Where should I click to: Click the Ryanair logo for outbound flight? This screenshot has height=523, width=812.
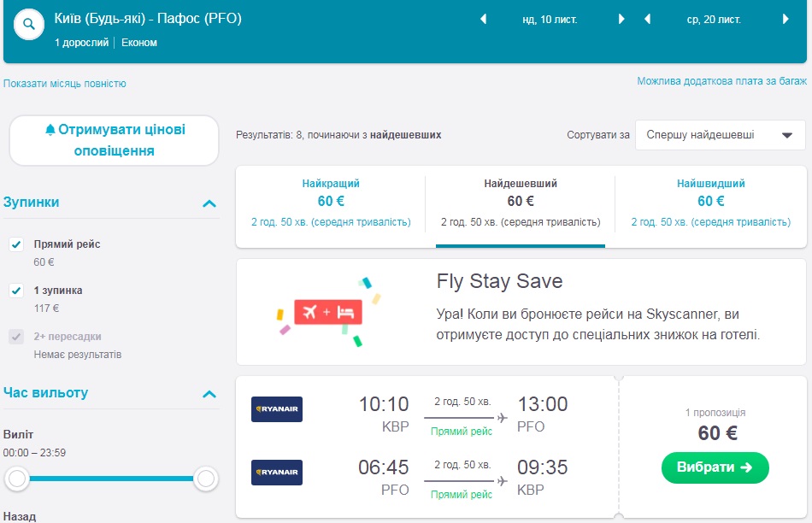(277, 409)
